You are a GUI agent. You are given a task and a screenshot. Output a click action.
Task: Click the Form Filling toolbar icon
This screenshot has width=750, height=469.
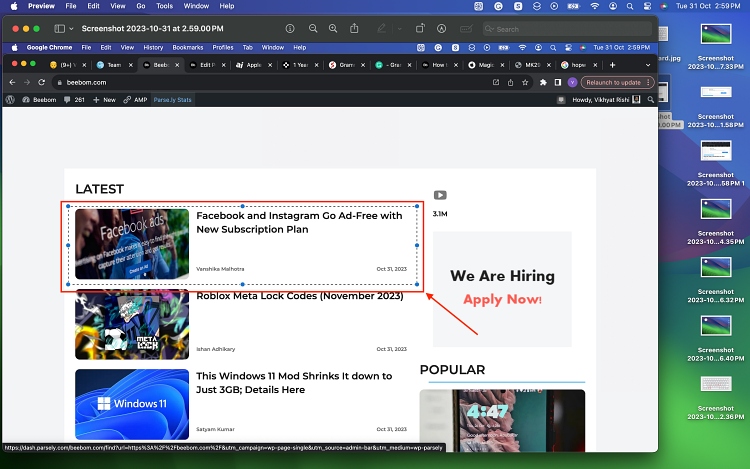(464, 29)
